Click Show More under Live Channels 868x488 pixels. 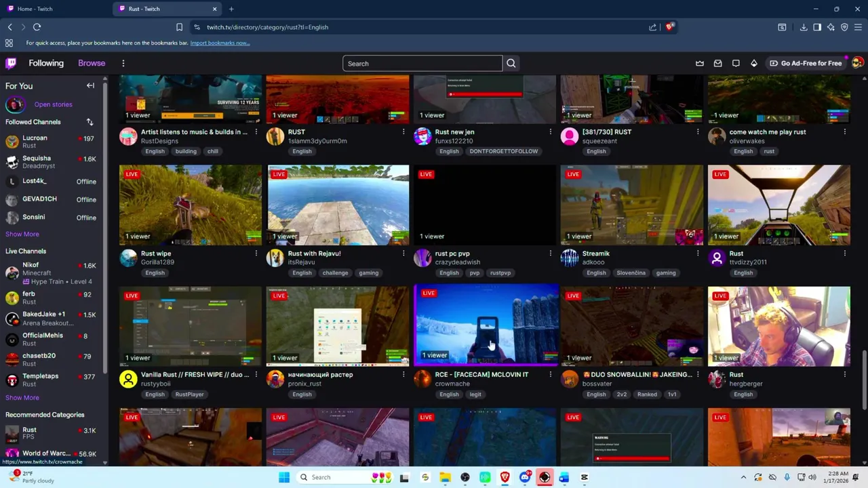[22, 398]
